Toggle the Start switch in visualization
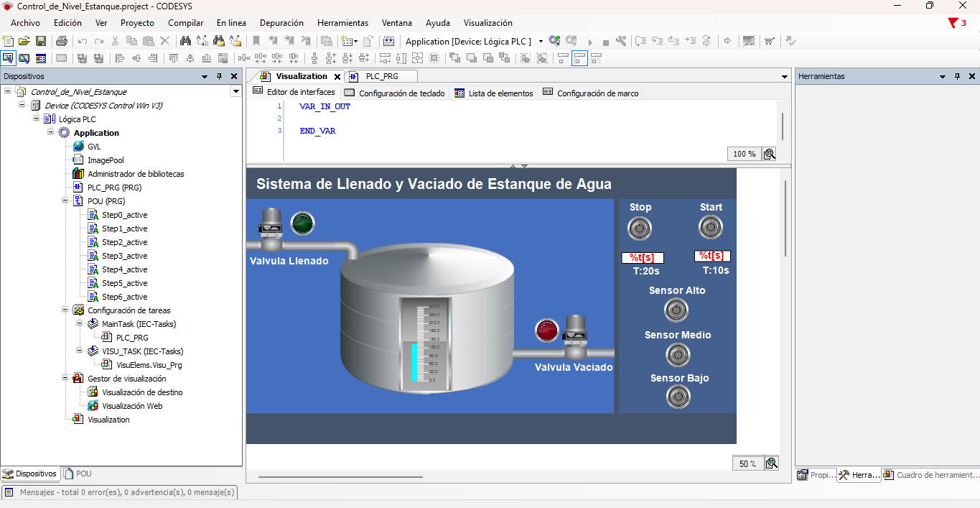Image resolution: width=980 pixels, height=508 pixels. click(710, 228)
